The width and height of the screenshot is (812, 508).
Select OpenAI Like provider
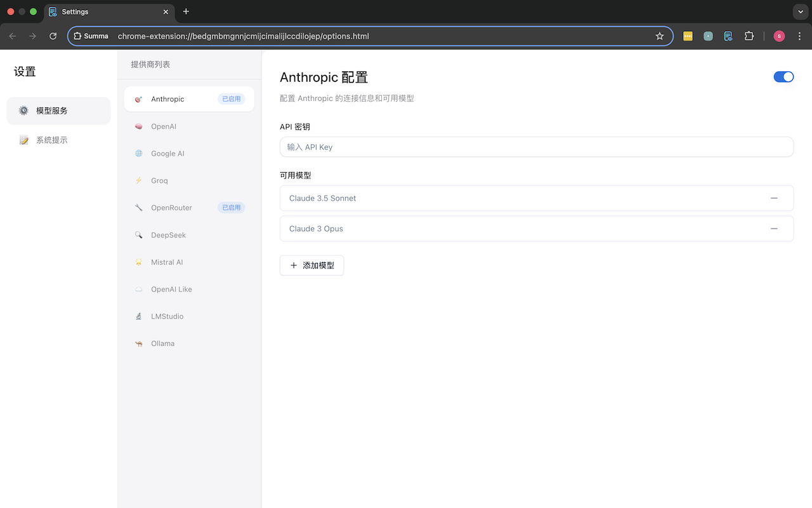pos(189,289)
